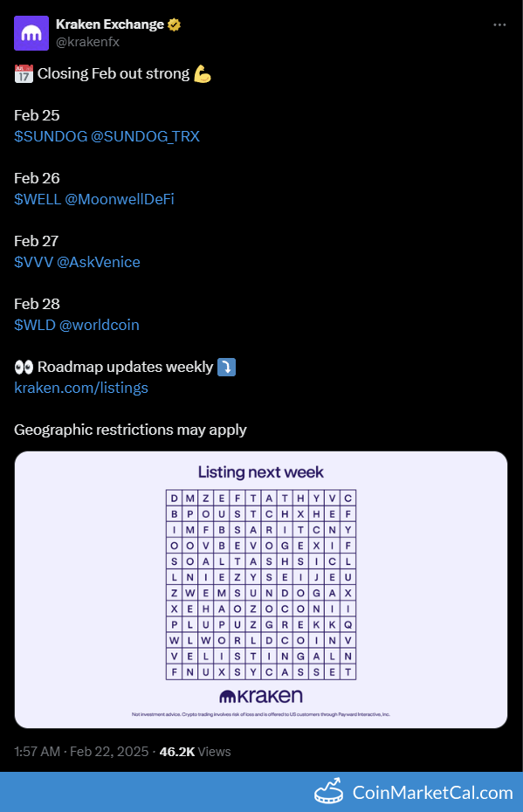Visit the @MoonwellDeFi profile mention
Image resolution: width=523 pixels, height=812 pixels.
click(120, 199)
